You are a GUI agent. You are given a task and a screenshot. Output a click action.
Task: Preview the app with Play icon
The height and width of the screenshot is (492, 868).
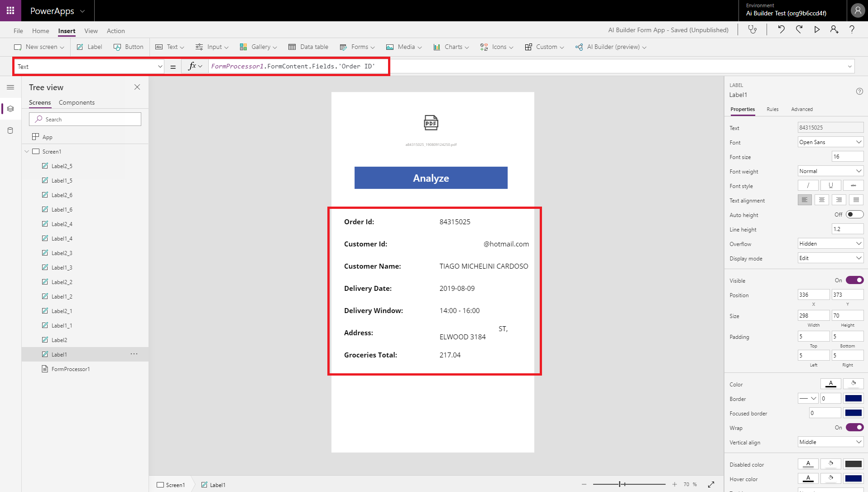point(817,30)
